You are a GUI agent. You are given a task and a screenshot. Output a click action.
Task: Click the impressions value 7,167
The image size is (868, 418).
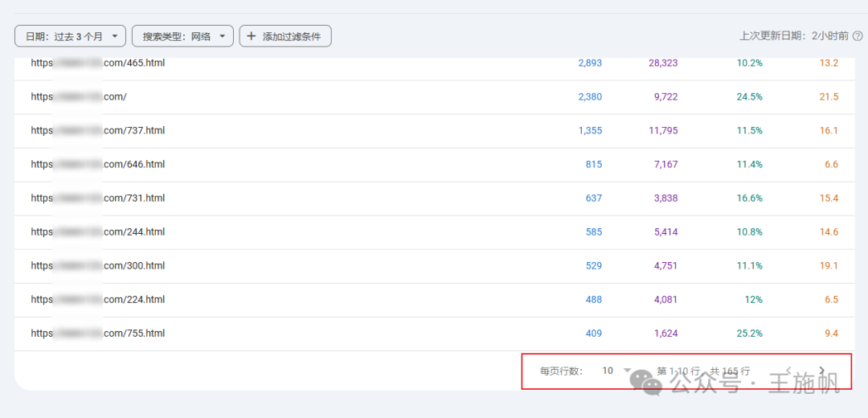[666, 165]
